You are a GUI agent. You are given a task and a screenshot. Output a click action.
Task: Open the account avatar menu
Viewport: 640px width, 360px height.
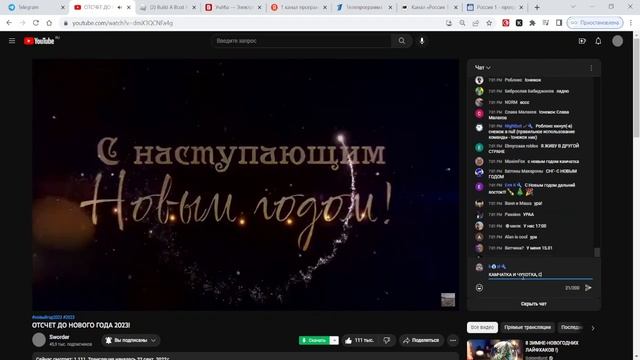click(617, 41)
